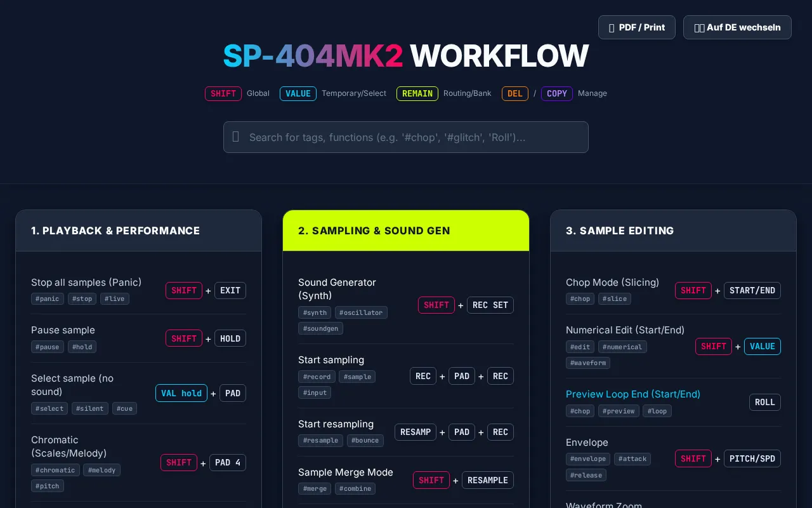Click the START/END key badge
Screen dimensions: 812x508
coord(752,290)
